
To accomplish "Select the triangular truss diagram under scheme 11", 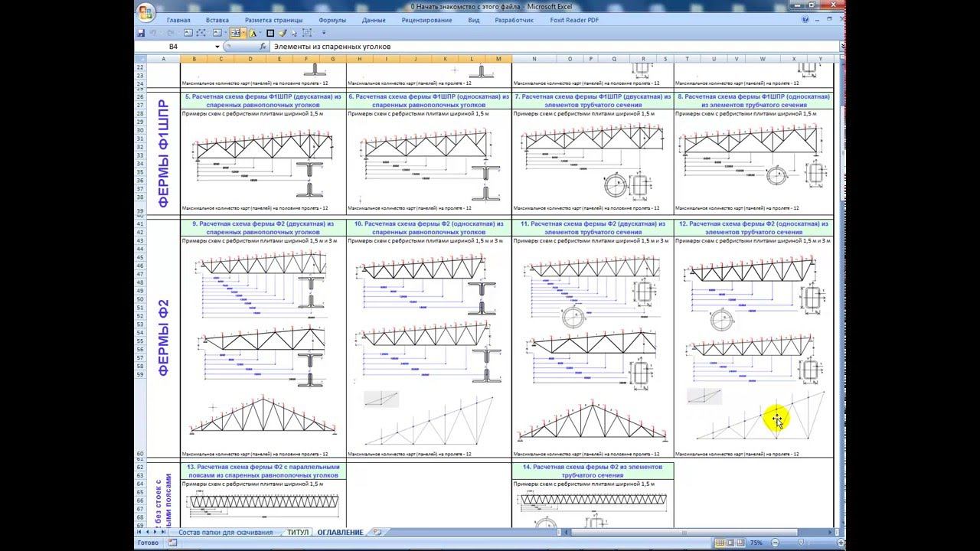I will [x=593, y=421].
